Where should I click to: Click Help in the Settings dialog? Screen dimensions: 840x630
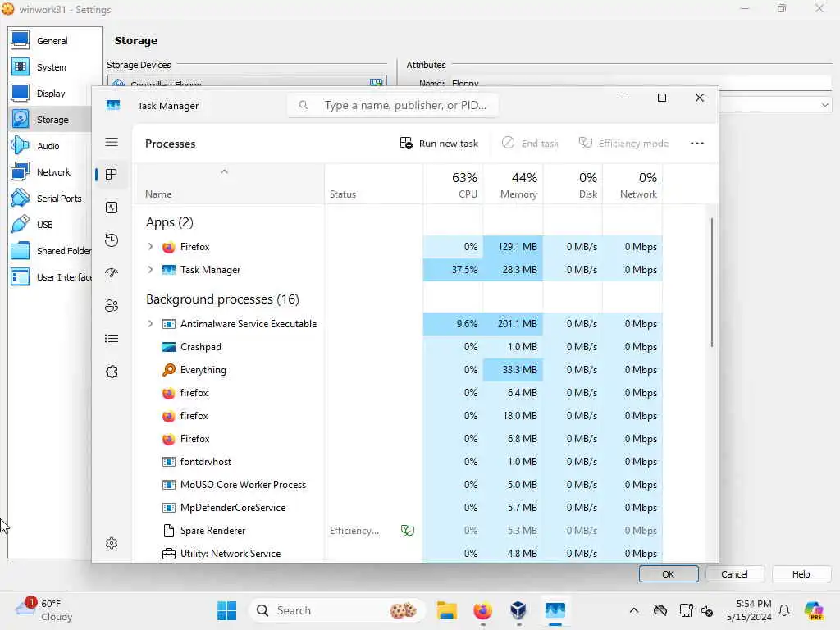[x=801, y=573]
